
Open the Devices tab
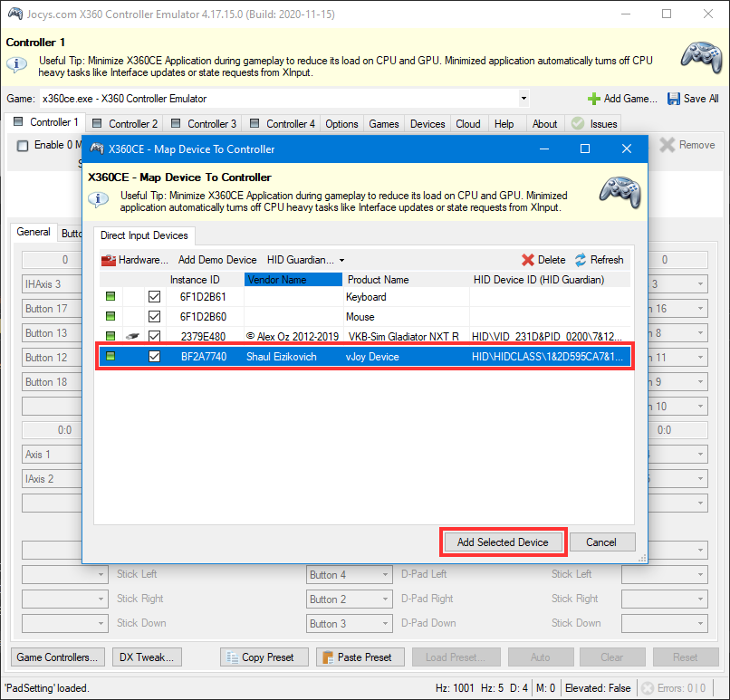pyautogui.click(x=427, y=124)
